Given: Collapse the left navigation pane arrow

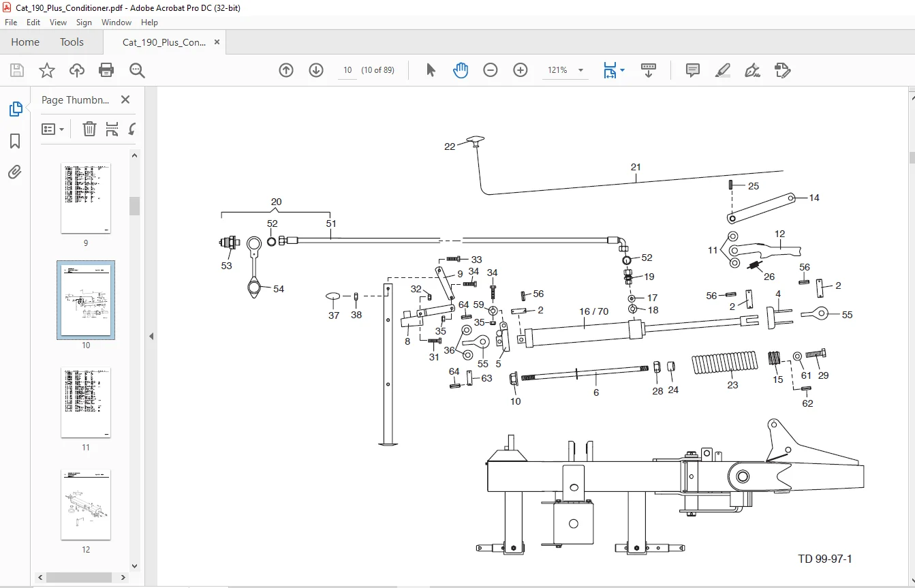Looking at the screenshot, I should pos(151,336).
